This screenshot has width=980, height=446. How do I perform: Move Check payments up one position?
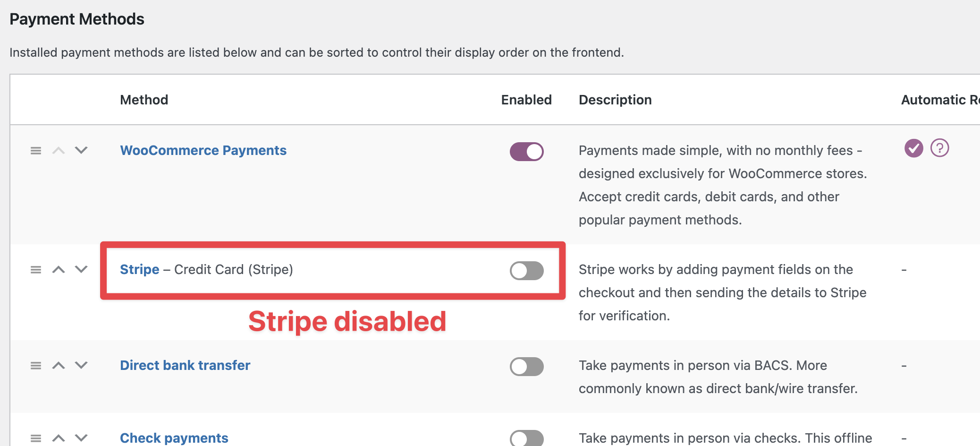(x=59, y=438)
